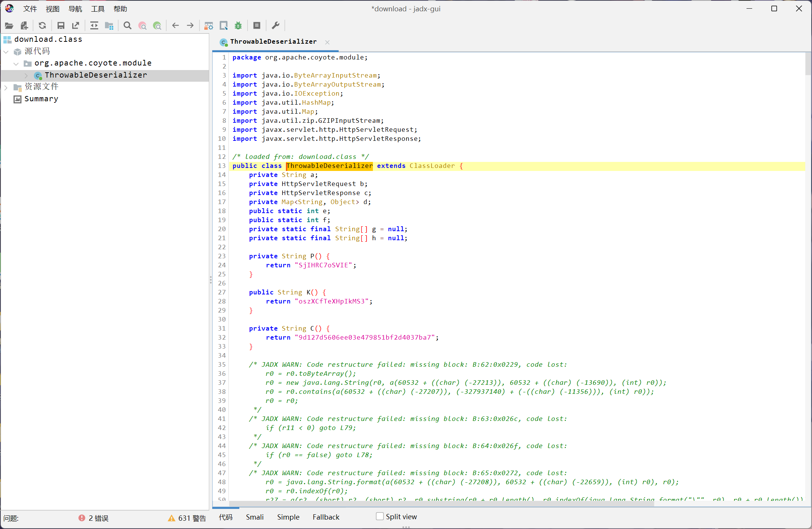Switch to the Smali tab
The height and width of the screenshot is (529, 812).
[x=255, y=517]
